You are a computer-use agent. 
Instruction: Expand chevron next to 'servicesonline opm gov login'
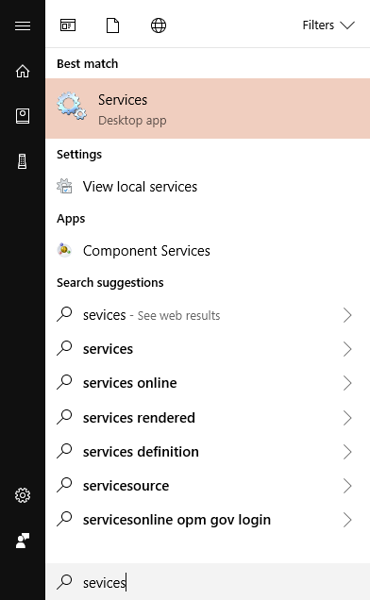[x=347, y=520]
